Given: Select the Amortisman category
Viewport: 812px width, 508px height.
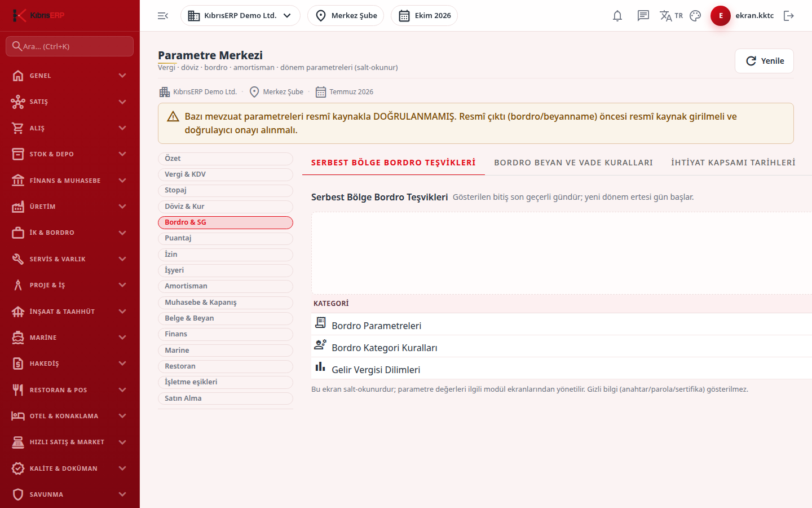Looking at the screenshot, I should point(226,286).
